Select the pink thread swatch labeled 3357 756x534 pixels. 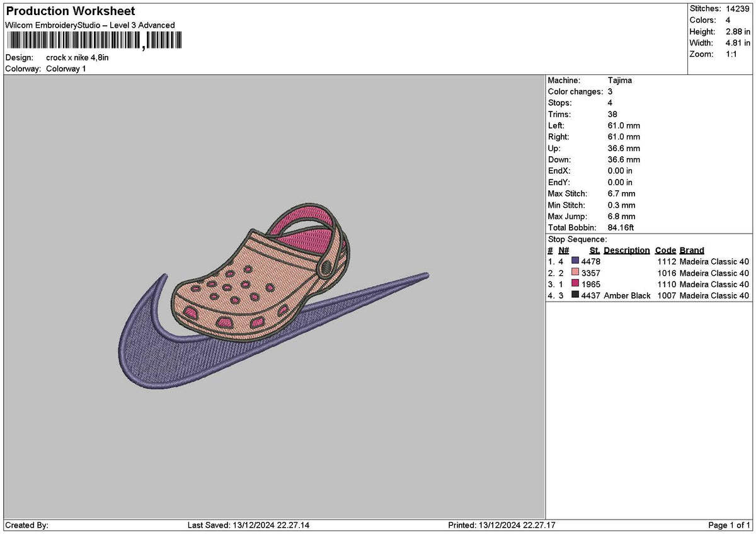click(574, 273)
